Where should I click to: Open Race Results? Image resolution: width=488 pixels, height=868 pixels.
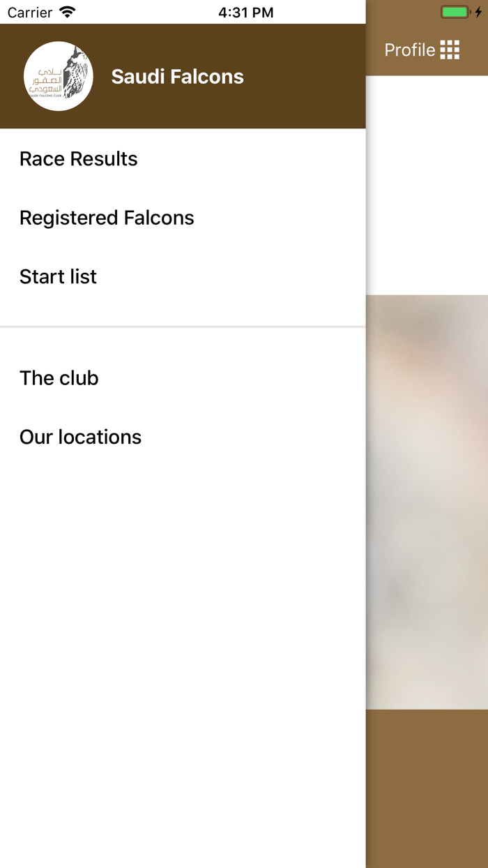point(78,158)
